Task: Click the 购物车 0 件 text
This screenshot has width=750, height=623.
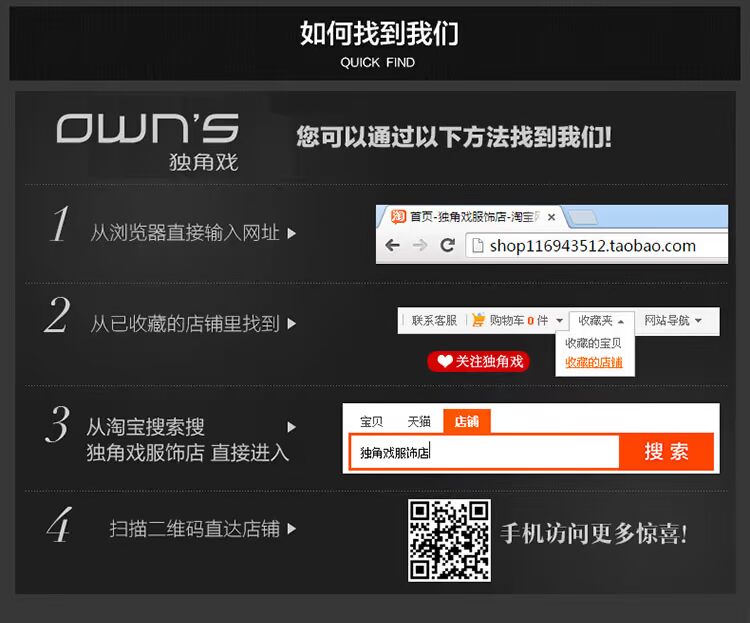Action: (518, 320)
